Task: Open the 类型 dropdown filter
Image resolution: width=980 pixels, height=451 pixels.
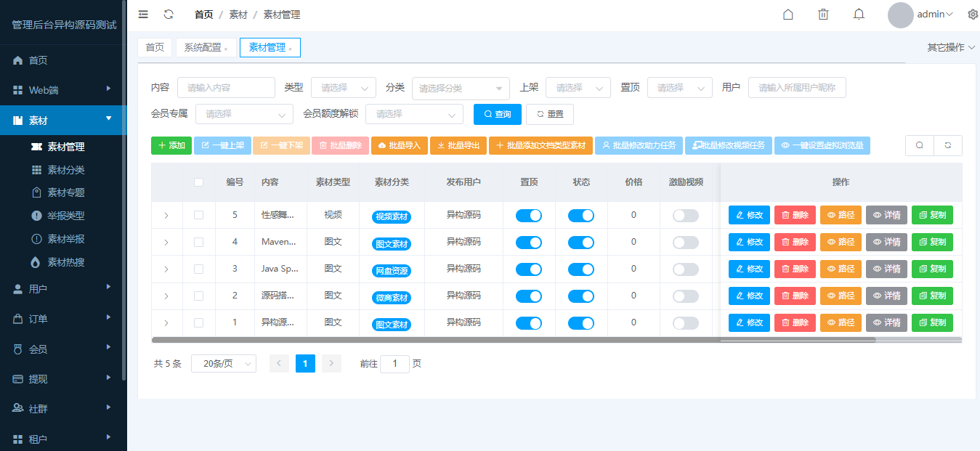Action: [343, 87]
